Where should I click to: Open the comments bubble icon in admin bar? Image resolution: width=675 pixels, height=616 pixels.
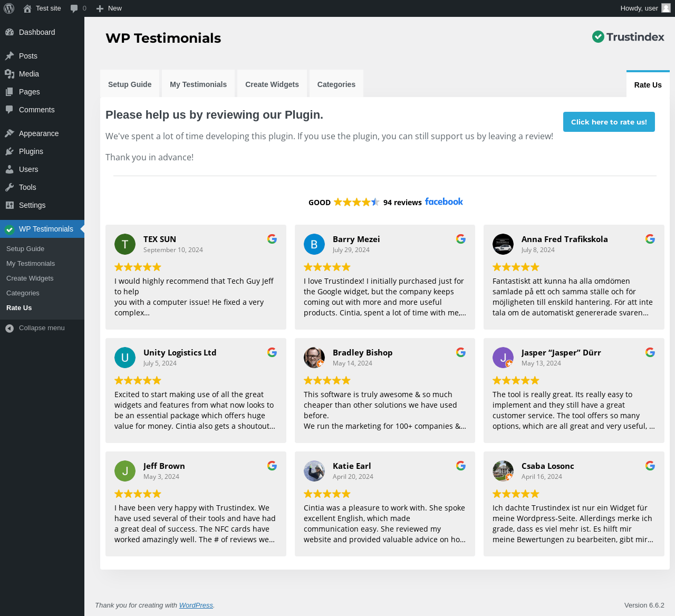74,8
